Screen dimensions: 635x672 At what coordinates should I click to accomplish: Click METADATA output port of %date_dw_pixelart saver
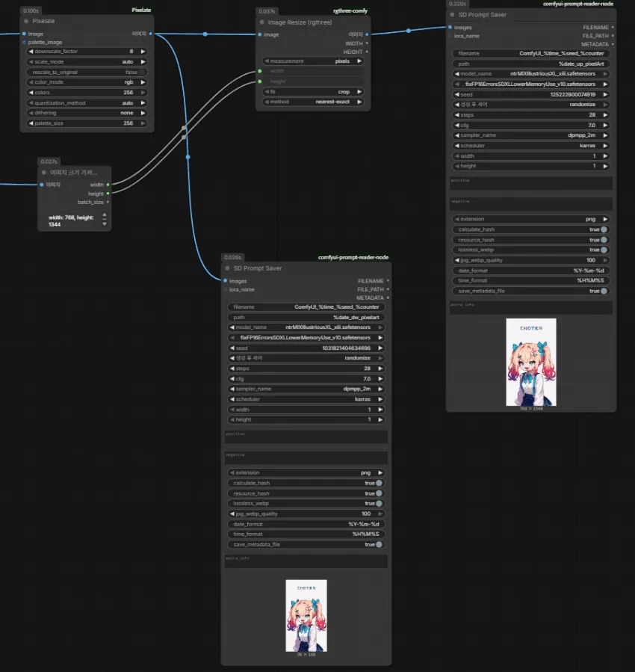[x=388, y=298]
